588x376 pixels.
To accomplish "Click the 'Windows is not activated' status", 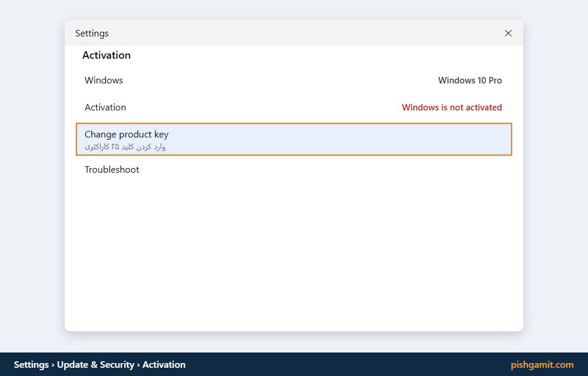I will 452,107.
